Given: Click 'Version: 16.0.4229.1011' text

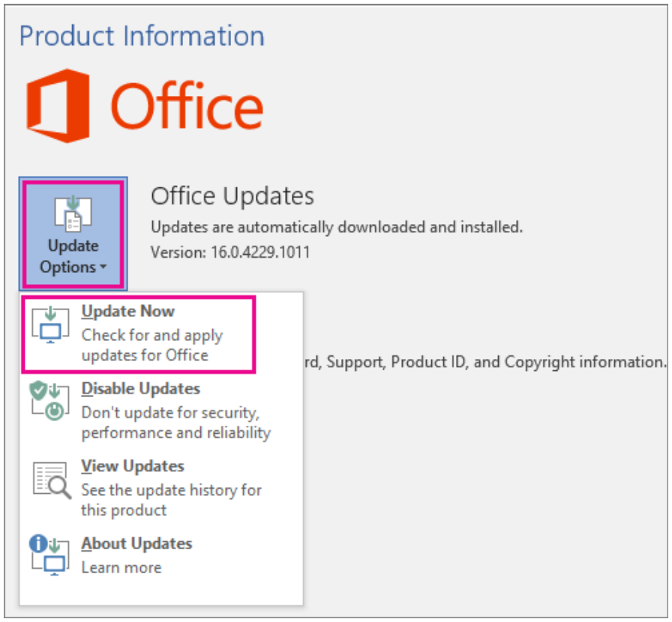Looking at the screenshot, I should pyautogui.click(x=230, y=252).
